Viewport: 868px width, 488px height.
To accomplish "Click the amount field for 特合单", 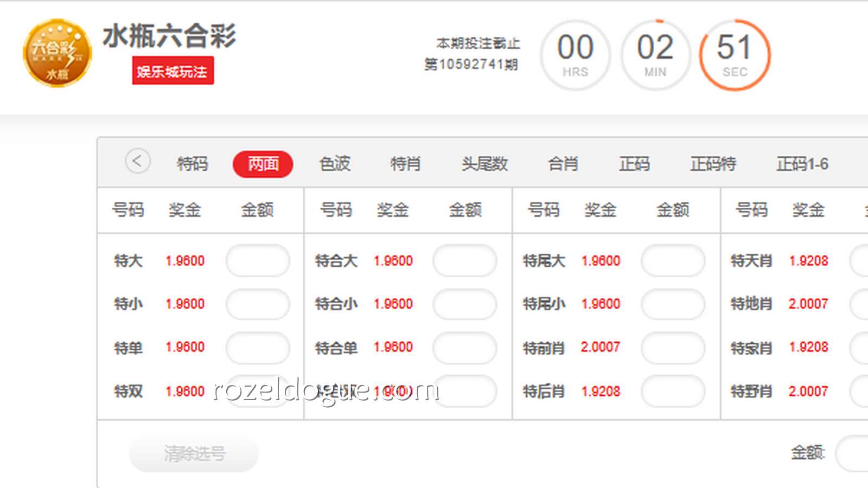I will [x=465, y=348].
